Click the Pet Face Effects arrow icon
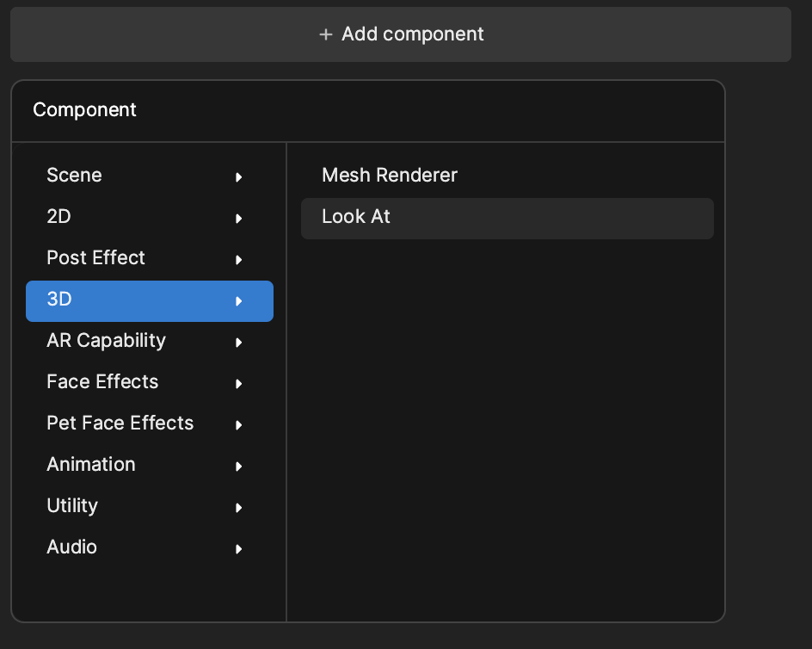Screen dimensions: 812x649 point(239,425)
